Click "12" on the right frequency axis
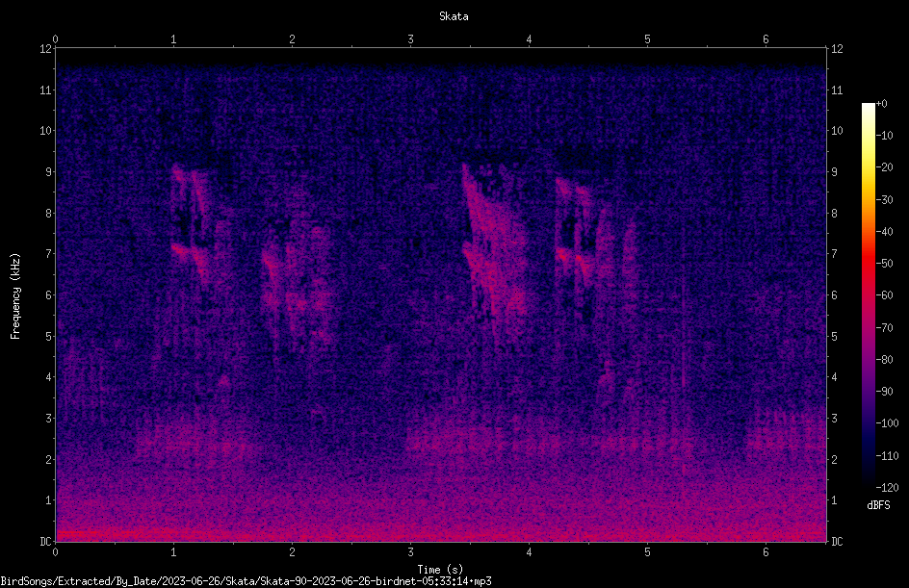Viewport: 909px width, 588px height. click(x=837, y=49)
